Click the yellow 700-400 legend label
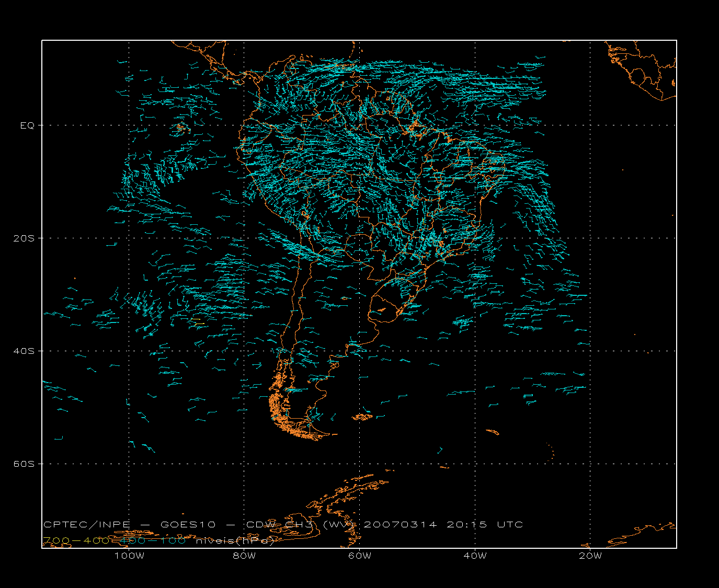719x588 pixels. 76,540
